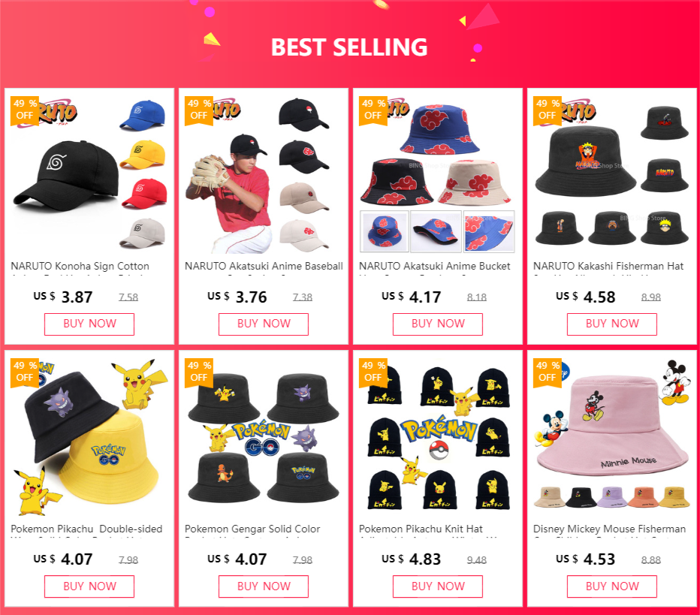The image size is (700, 615).
Task: Open the Pokemon Pikachu Knit Hat title link
Action: pos(421,529)
